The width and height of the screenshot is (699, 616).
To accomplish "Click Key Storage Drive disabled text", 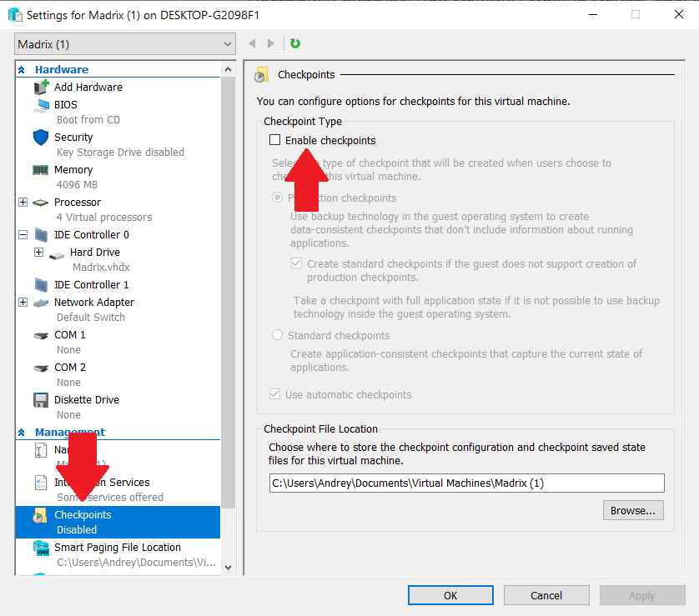I will pyautogui.click(x=120, y=153).
